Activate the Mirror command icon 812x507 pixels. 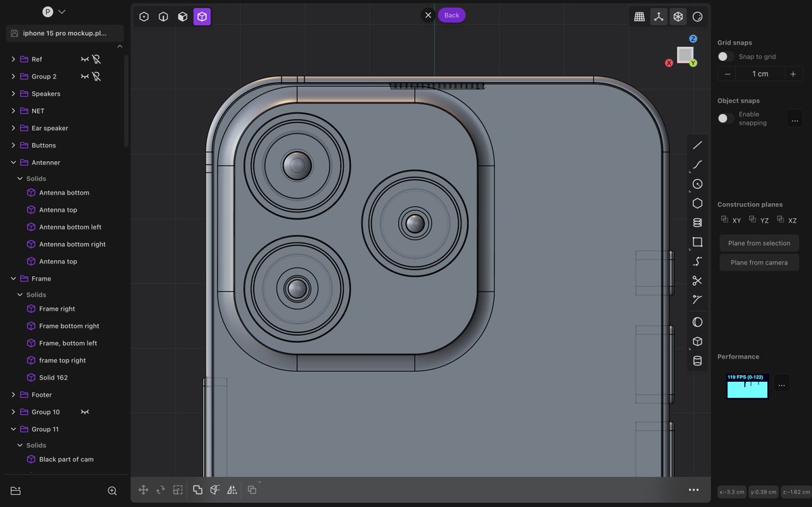click(x=232, y=490)
